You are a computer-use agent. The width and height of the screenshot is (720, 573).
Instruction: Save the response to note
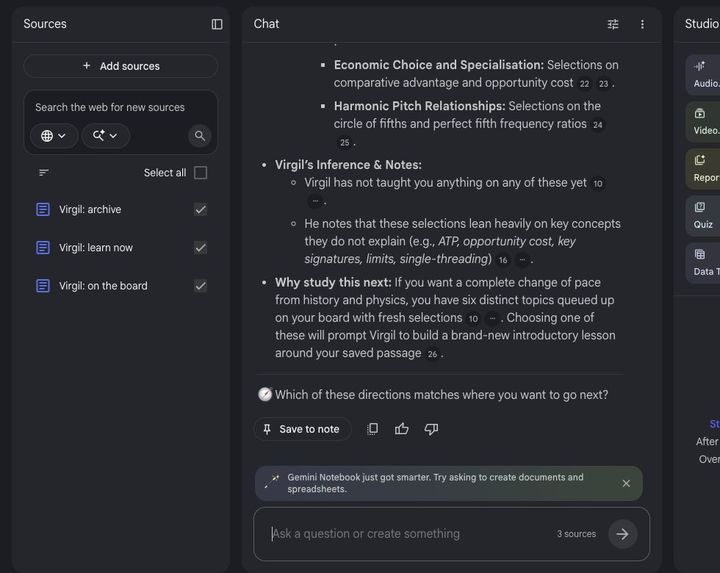[302, 429]
